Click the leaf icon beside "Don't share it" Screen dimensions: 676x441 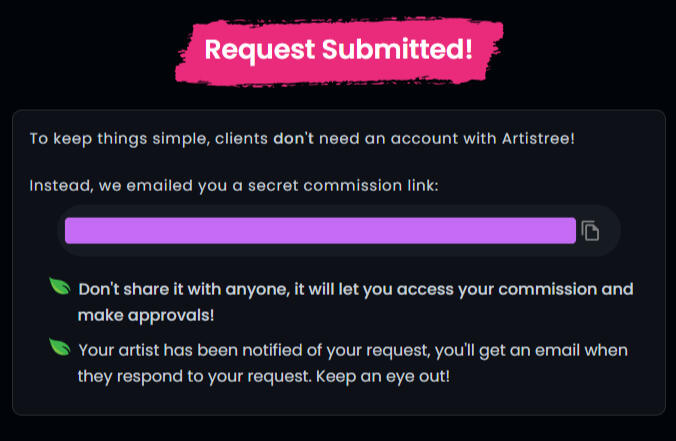coord(60,287)
